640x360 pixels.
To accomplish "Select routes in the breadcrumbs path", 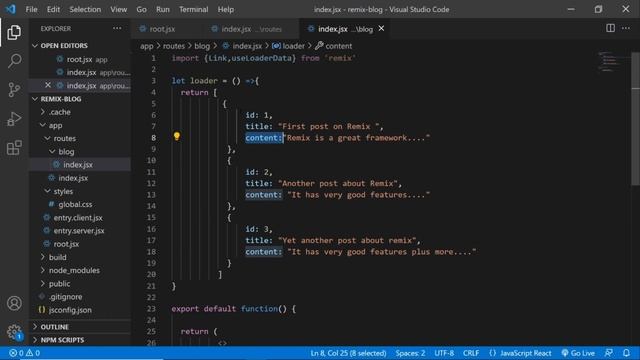I will tap(173, 46).
